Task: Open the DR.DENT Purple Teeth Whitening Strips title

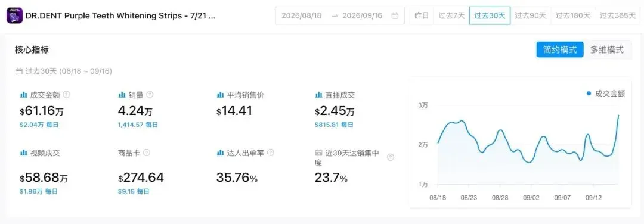Action: tap(120, 16)
